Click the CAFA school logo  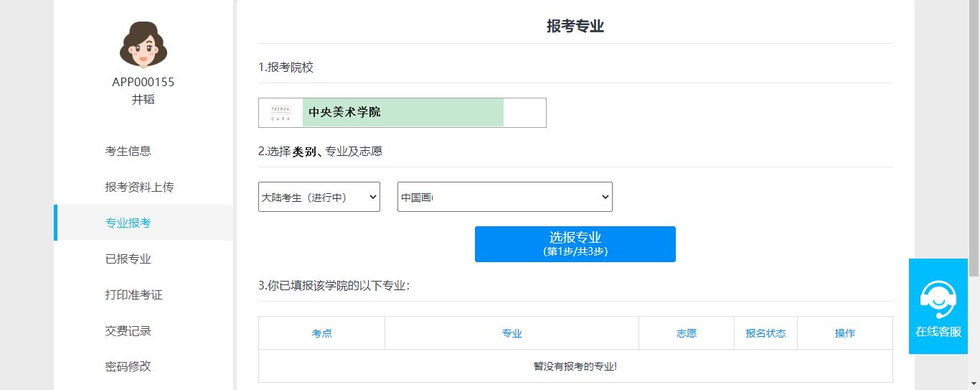tap(281, 113)
